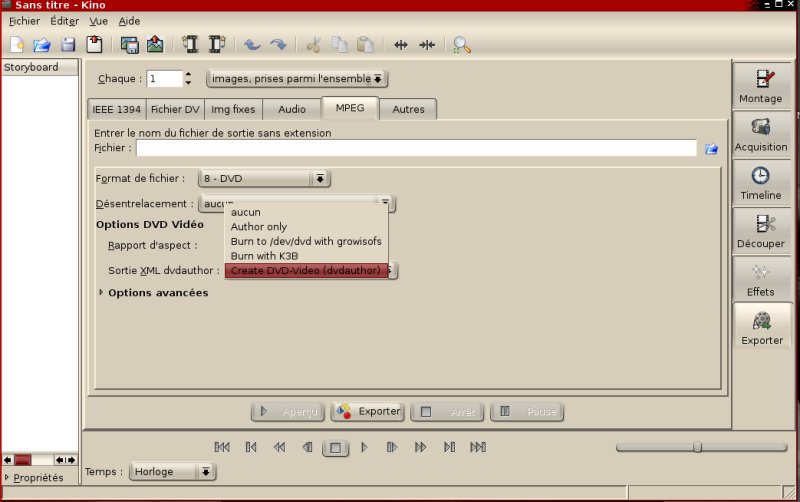Switch to the Timeline mode

pos(761,183)
